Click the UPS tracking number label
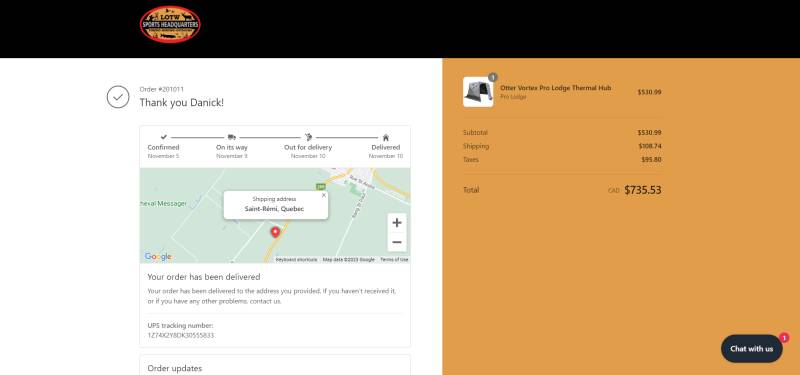 pos(180,326)
